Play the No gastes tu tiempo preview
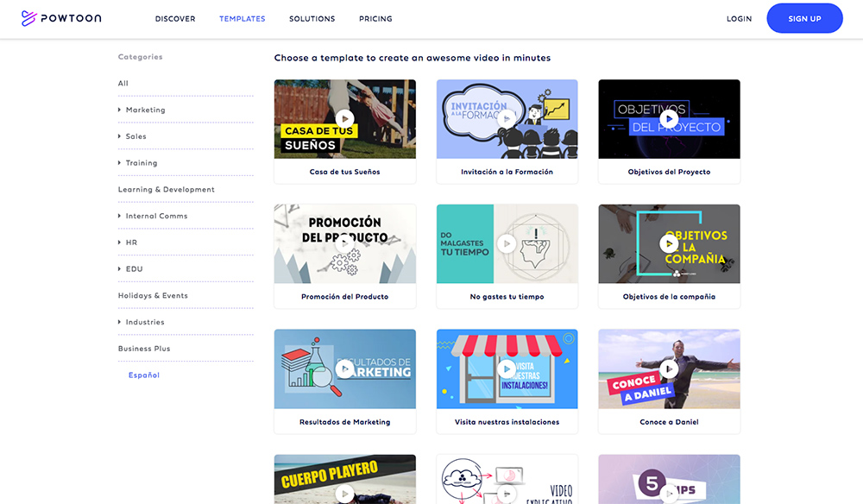The image size is (863, 504). (x=507, y=243)
